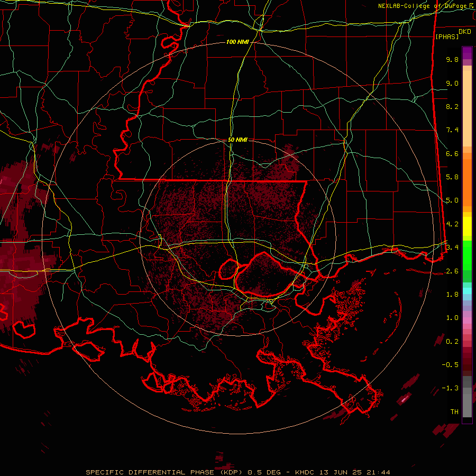The height and width of the screenshot is (476, 476).
Task: Click the 9.8 legend value
Action: (452, 59)
